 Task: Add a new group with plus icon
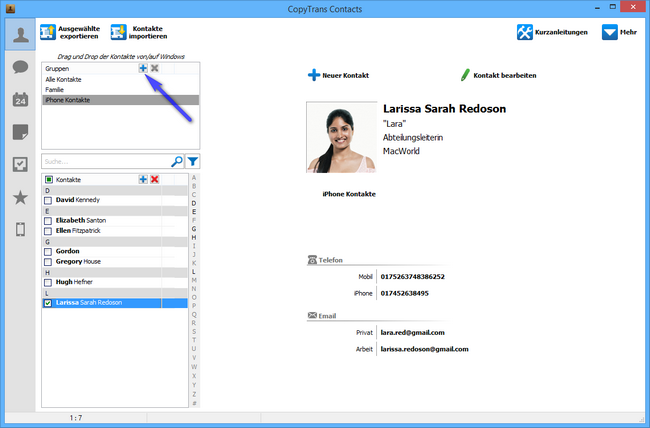[x=143, y=68]
